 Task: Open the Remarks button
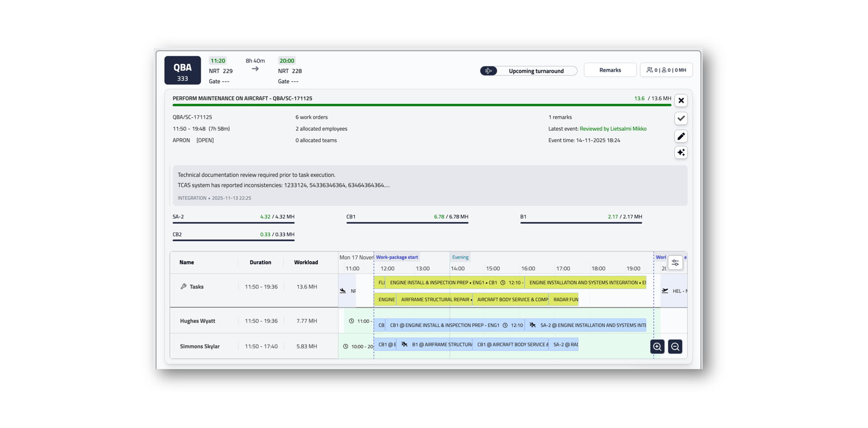[x=610, y=70]
